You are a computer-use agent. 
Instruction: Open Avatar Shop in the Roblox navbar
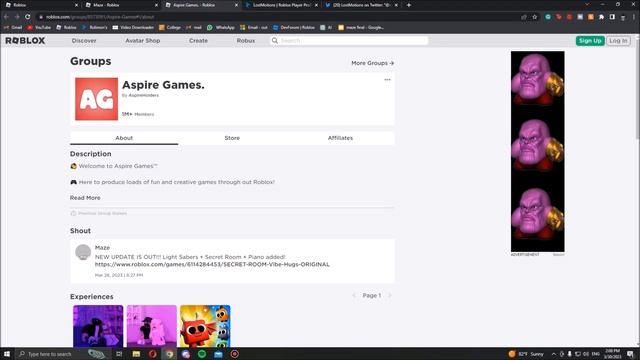pos(142,40)
